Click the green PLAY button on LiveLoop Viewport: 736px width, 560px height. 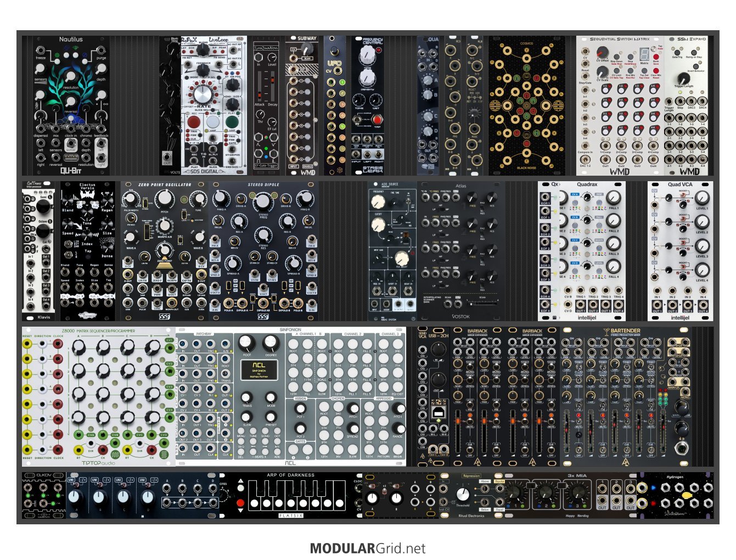coord(232,122)
